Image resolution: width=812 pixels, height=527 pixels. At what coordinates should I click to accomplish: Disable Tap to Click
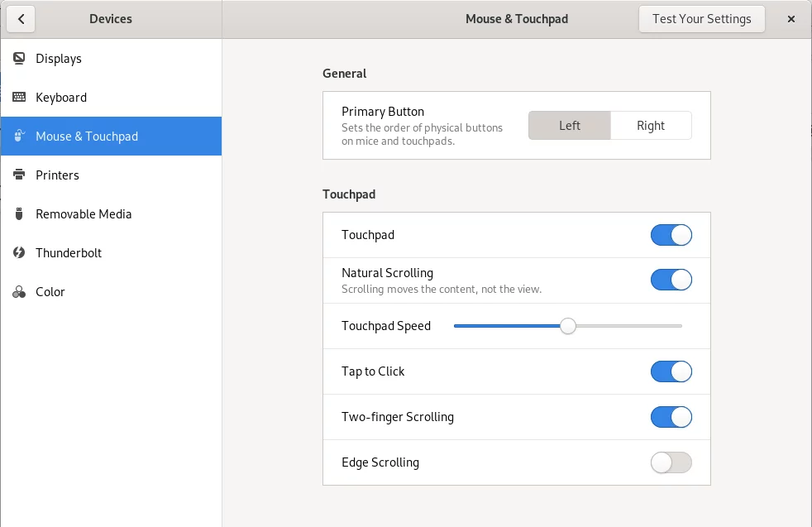[671, 371]
